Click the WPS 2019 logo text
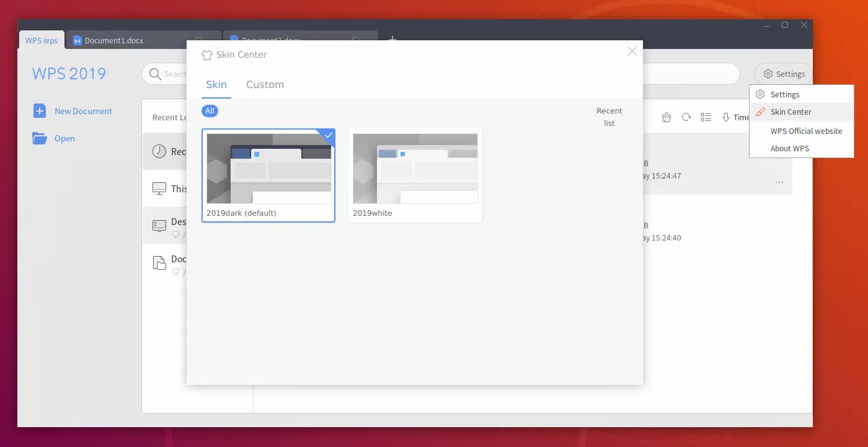Viewport: 868px width, 447px height. point(69,74)
